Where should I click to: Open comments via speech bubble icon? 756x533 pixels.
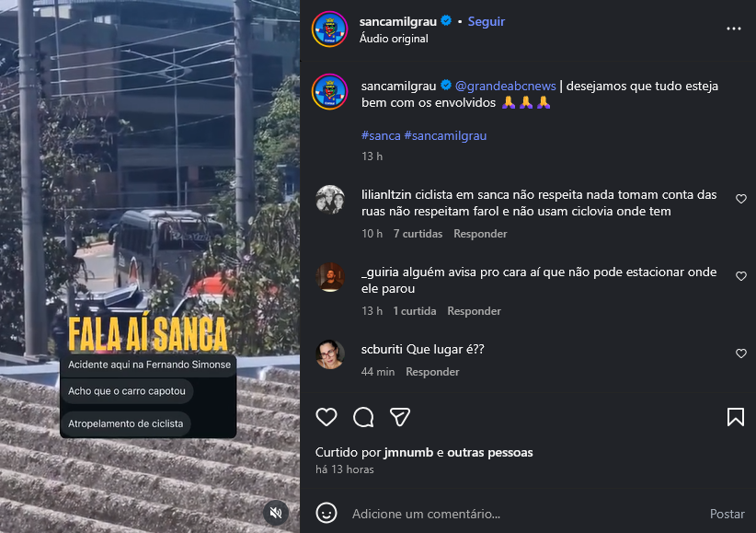coord(363,417)
